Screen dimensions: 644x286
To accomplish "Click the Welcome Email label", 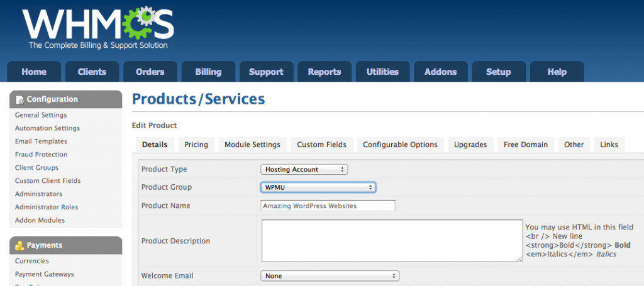I will tap(167, 276).
